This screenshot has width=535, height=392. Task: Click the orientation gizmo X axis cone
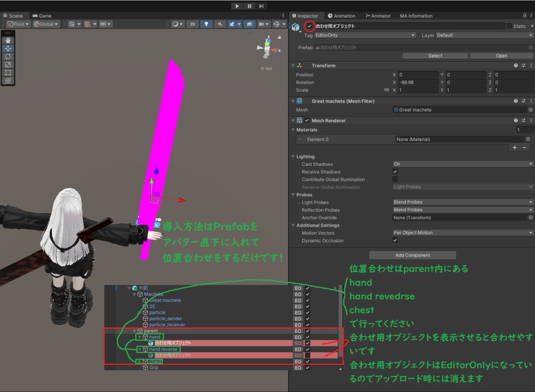point(275,50)
